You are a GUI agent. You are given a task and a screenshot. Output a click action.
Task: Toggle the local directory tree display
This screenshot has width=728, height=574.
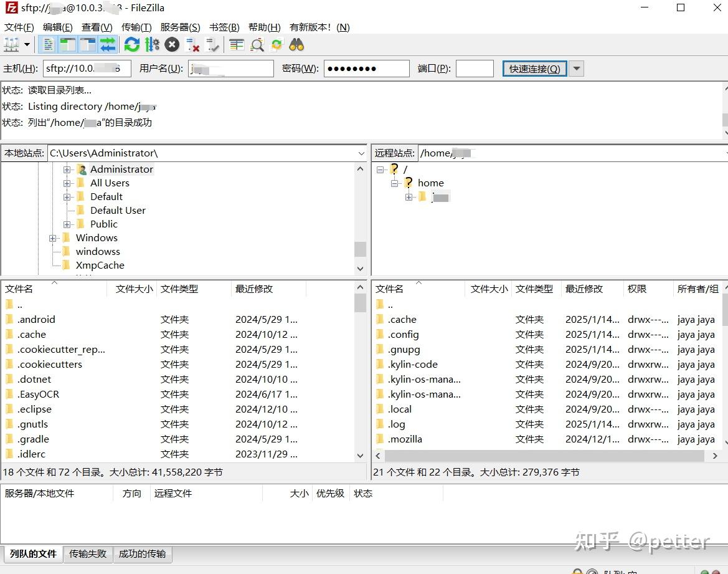coord(67,44)
